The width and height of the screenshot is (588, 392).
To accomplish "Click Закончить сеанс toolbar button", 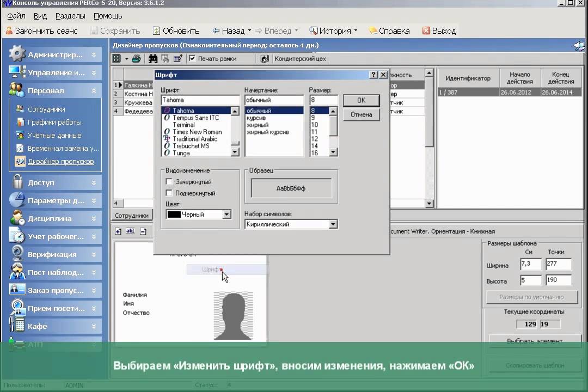I will coord(41,30).
